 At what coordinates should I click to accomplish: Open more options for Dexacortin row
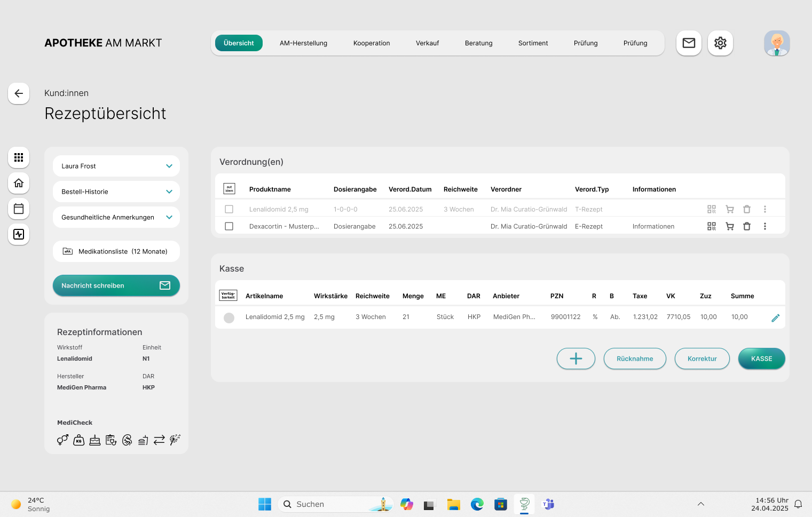coord(765,226)
